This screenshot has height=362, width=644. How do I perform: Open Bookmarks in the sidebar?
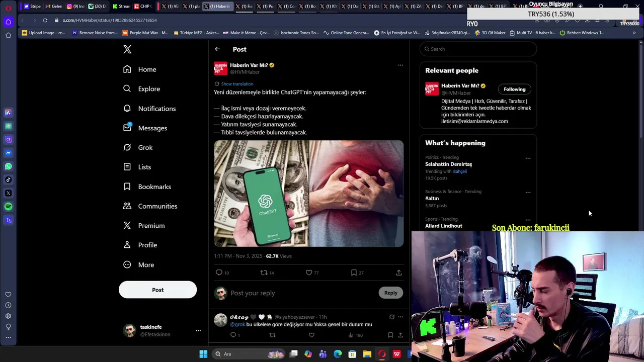[147, 187]
